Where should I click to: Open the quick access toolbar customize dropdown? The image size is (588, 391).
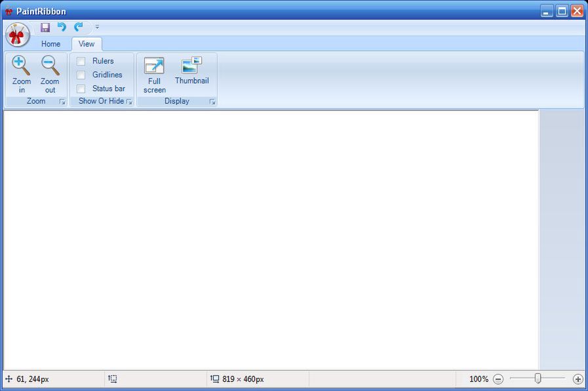[x=97, y=27]
